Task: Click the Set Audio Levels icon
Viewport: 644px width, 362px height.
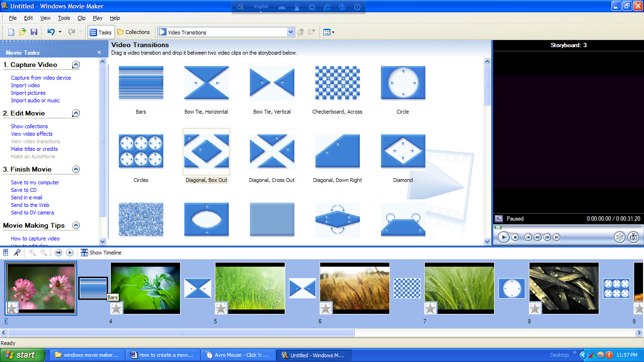Action: click(6, 253)
